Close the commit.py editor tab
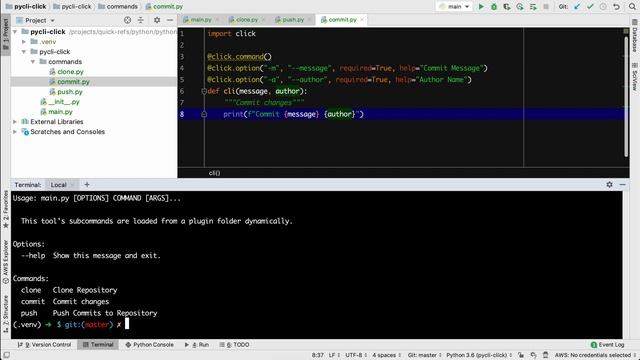Viewport: 640px width, 360px height. (362, 20)
